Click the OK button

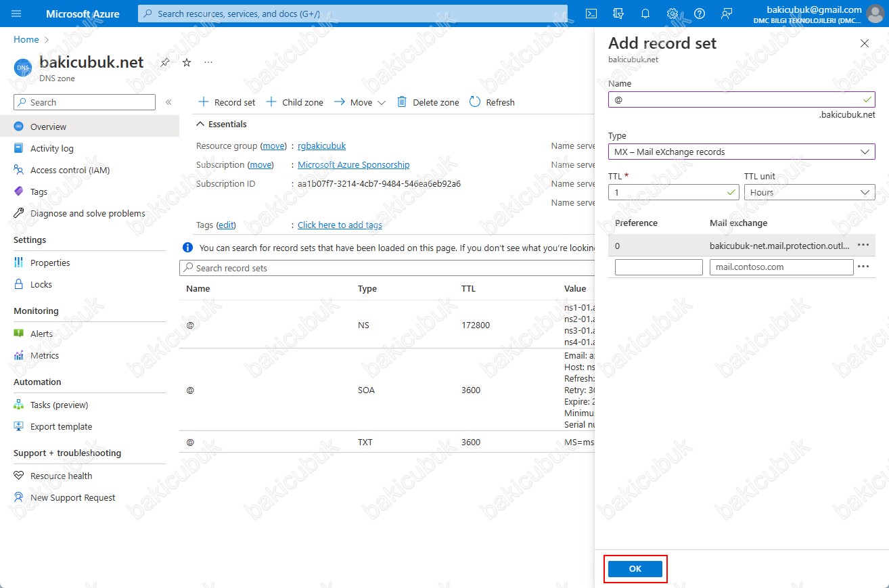(x=635, y=569)
